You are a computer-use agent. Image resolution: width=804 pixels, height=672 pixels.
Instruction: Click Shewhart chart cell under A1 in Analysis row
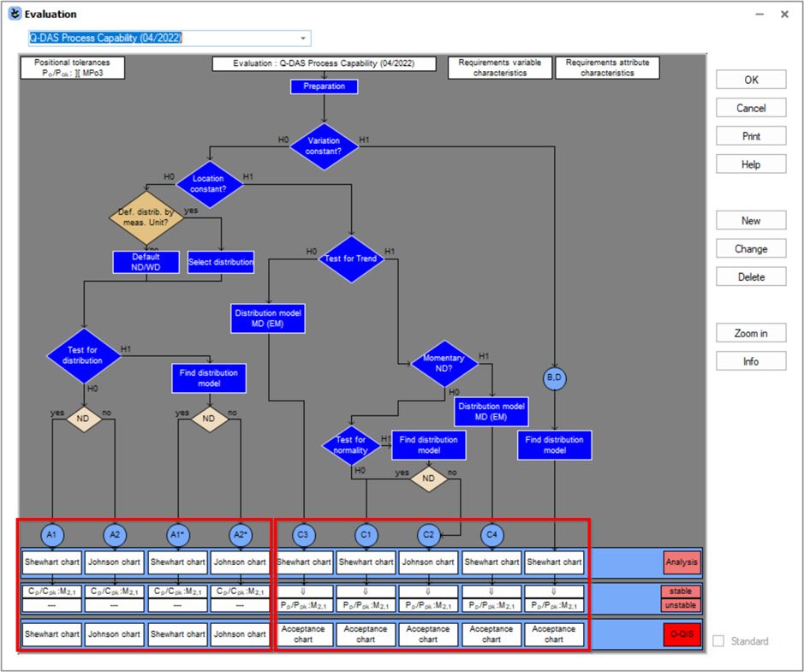[x=51, y=562]
